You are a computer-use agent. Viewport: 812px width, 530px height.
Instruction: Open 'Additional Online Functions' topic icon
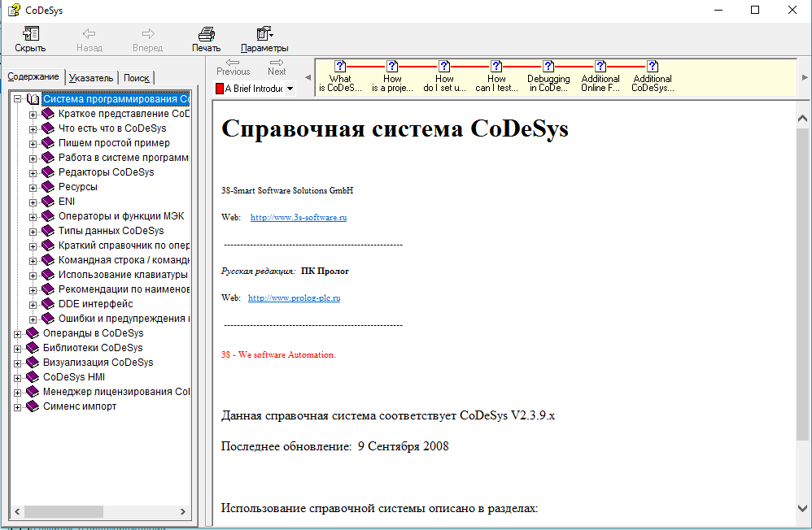coord(600,67)
